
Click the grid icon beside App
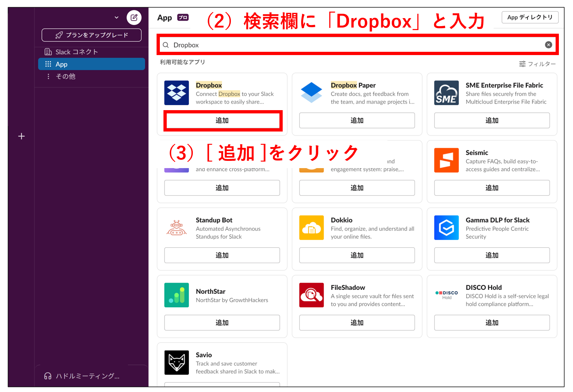pyautogui.click(x=48, y=64)
